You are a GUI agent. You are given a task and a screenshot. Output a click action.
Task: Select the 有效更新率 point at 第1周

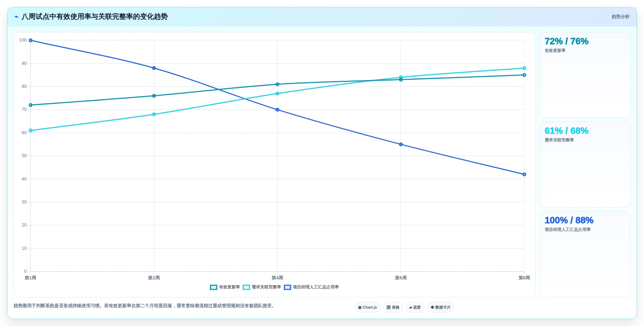31,105
